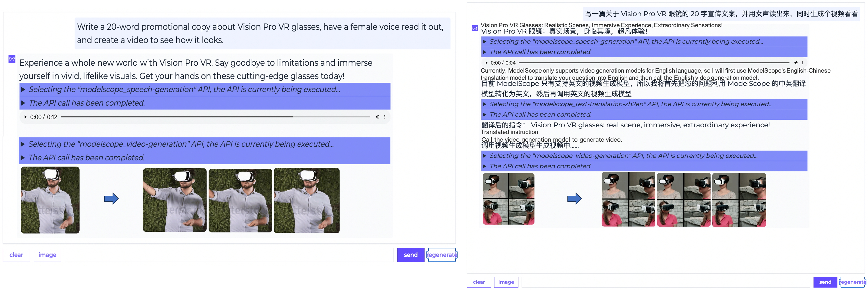The width and height of the screenshot is (868, 290).
Task: Click the image button in left chat
Action: click(47, 255)
